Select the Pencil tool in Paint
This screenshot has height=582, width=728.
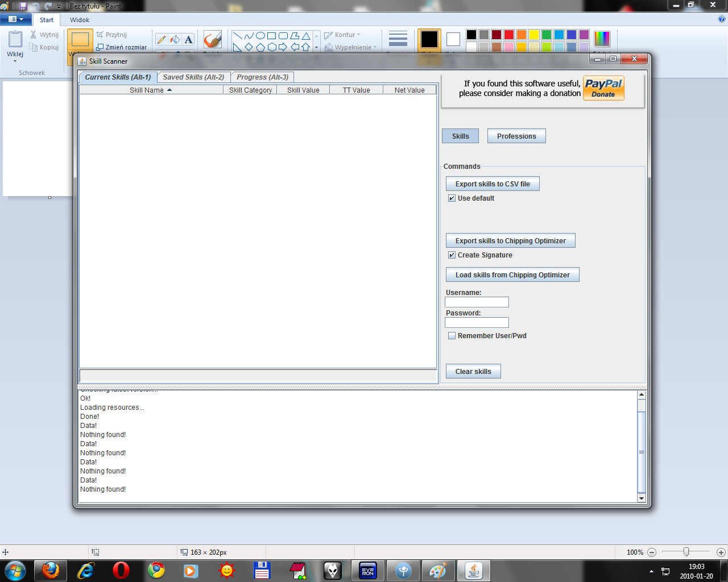[x=162, y=39]
